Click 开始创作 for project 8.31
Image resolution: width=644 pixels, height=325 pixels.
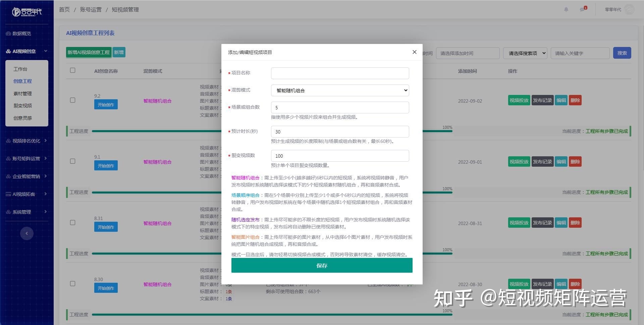pos(106,227)
